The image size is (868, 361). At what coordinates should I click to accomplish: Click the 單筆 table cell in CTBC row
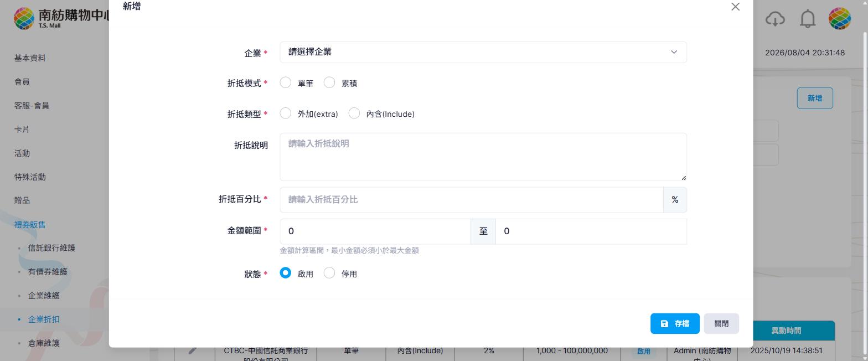click(x=351, y=350)
